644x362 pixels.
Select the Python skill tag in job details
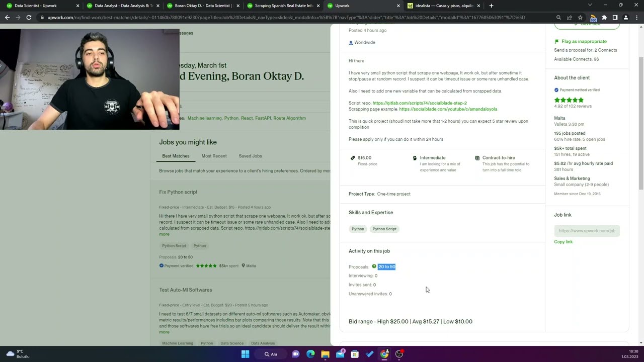pyautogui.click(x=358, y=229)
